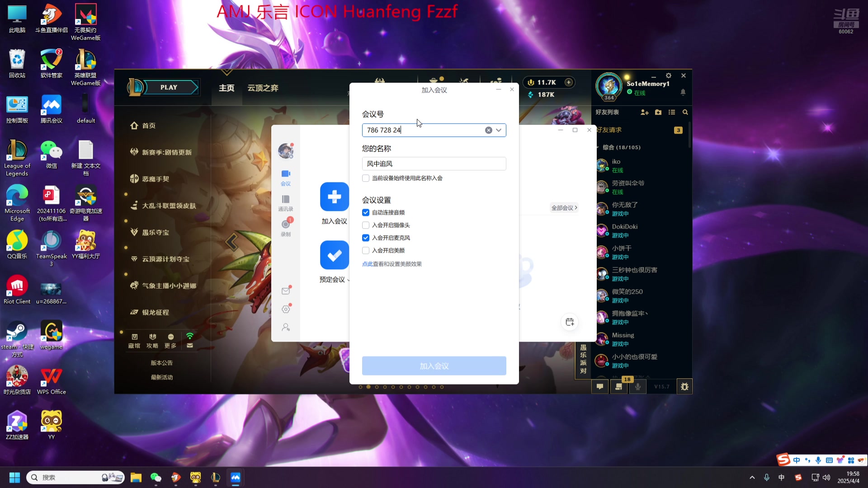Select friend DokiDoki in friends list
This screenshot has height=488, width=868.
coord(640,230)
